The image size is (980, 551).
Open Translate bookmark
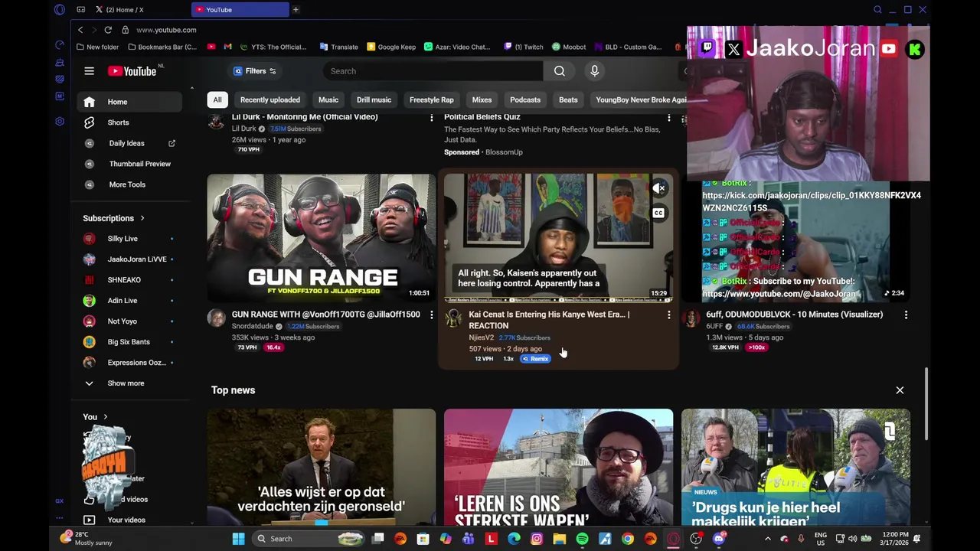tap(338, 47)
